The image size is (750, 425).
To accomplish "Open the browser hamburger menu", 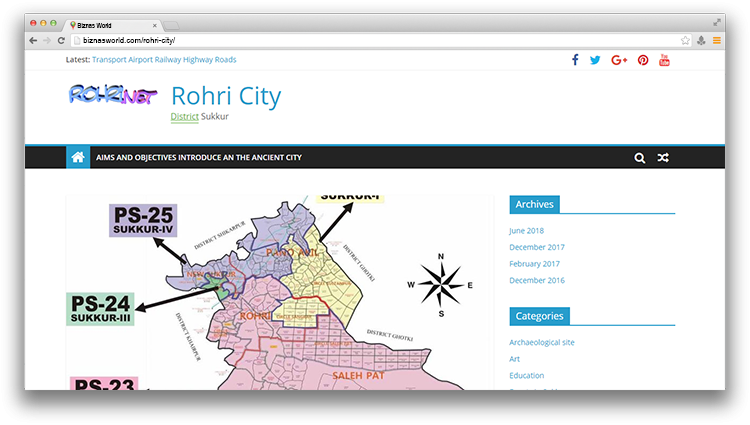I will tap(716, 40).
